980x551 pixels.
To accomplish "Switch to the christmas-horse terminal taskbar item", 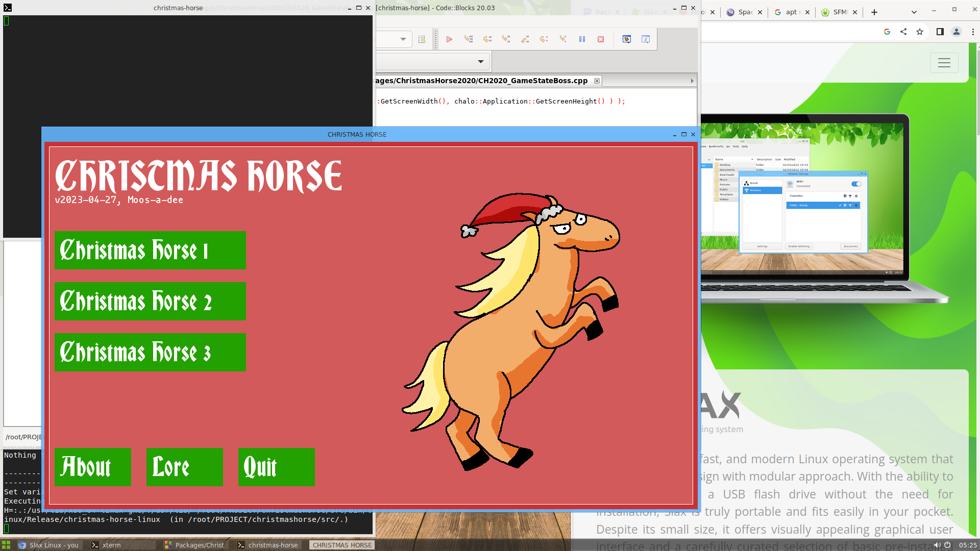I will coord(268,545).
